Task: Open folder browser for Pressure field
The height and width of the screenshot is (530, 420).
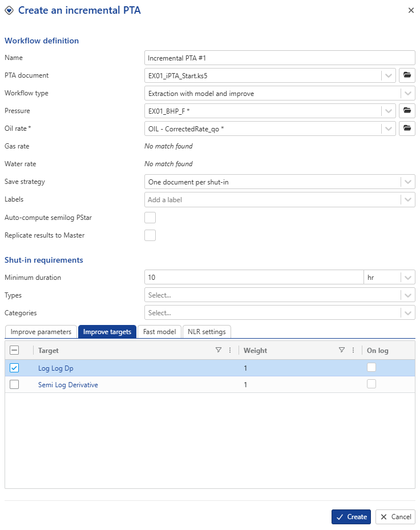Action: [x=406, y=111]
